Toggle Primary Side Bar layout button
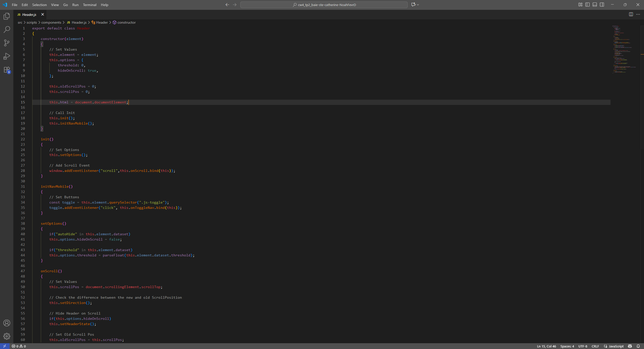The height and width of the screenshot is (349, 644). [x=587, y=5]
